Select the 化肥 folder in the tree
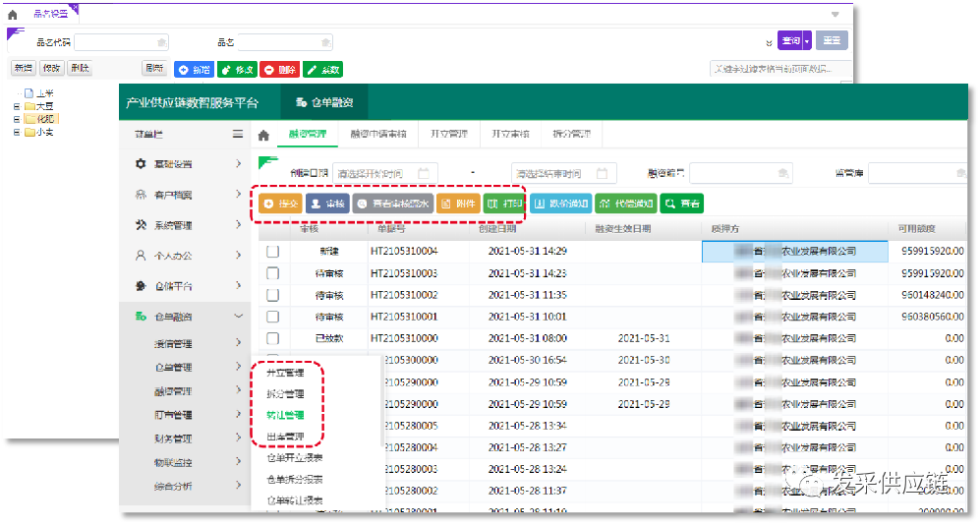Image resolution: width=980 pixels, height=526 pixels. pyautogui.click(x=41, y=119)
